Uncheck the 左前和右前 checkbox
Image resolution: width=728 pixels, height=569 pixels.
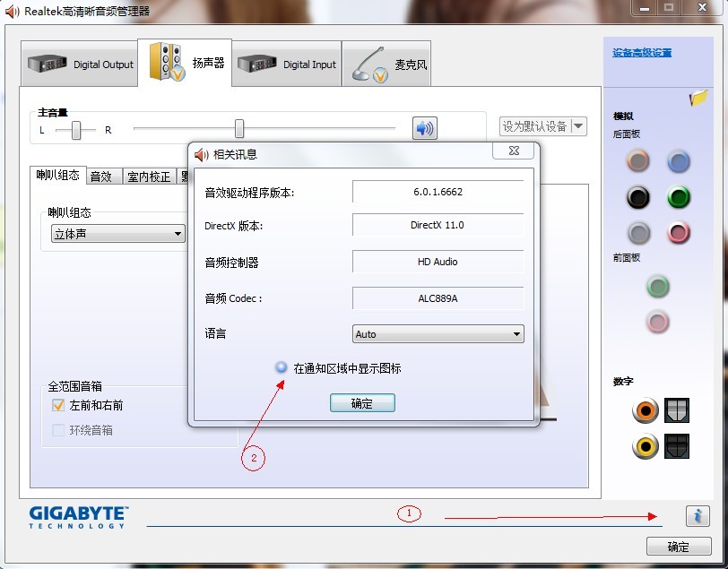[58, 405]
